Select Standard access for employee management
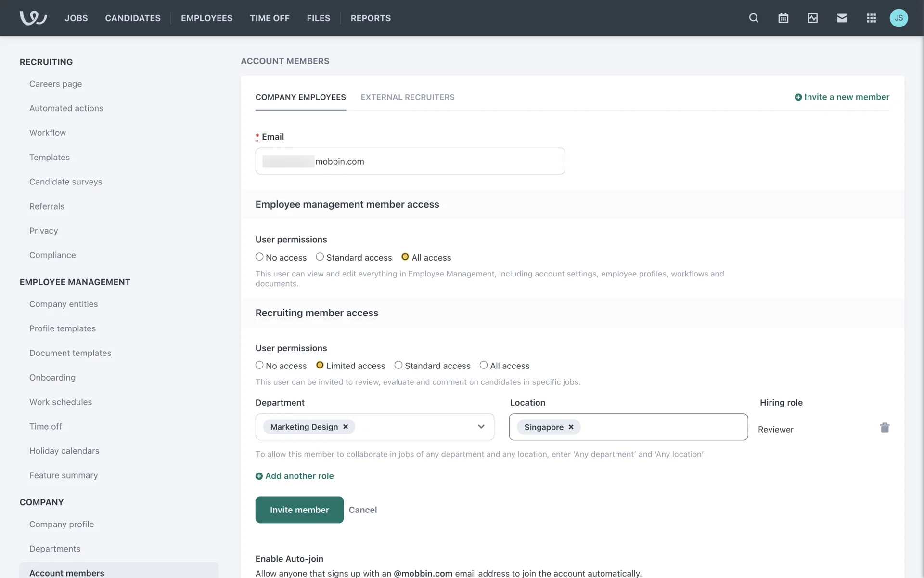This screenshot has width=924, height=578. point(320,257)
